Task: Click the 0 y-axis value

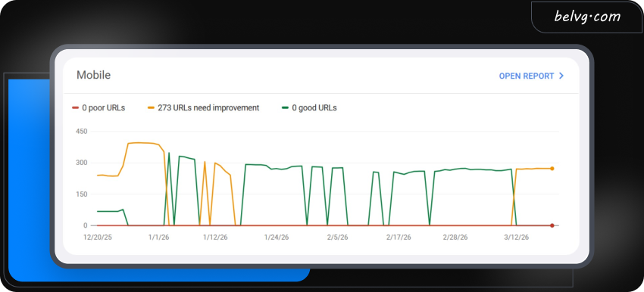Action: pyautogui.click(x=86, y=225)
